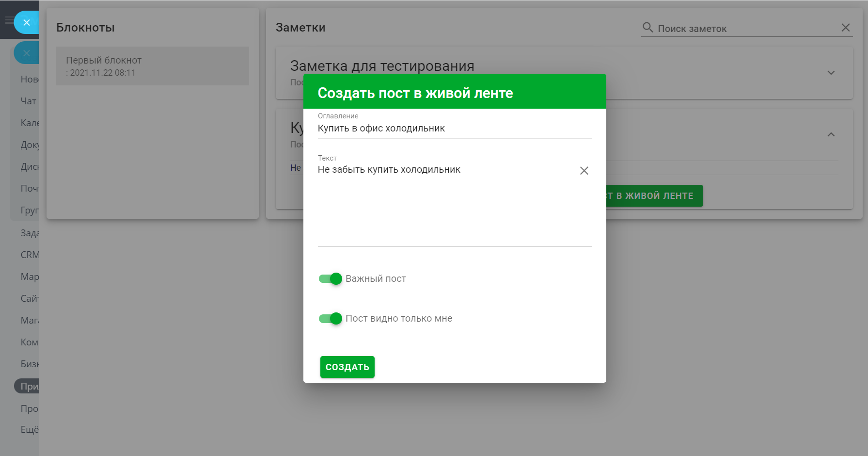Clear the note search field with X
This screenshot has width=868, height=456.
[846, 28]
